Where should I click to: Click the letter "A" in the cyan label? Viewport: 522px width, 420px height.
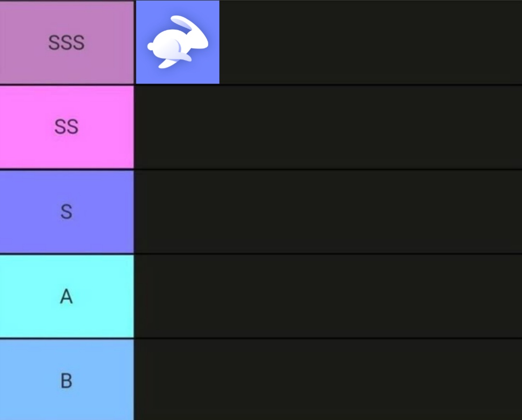67,296
